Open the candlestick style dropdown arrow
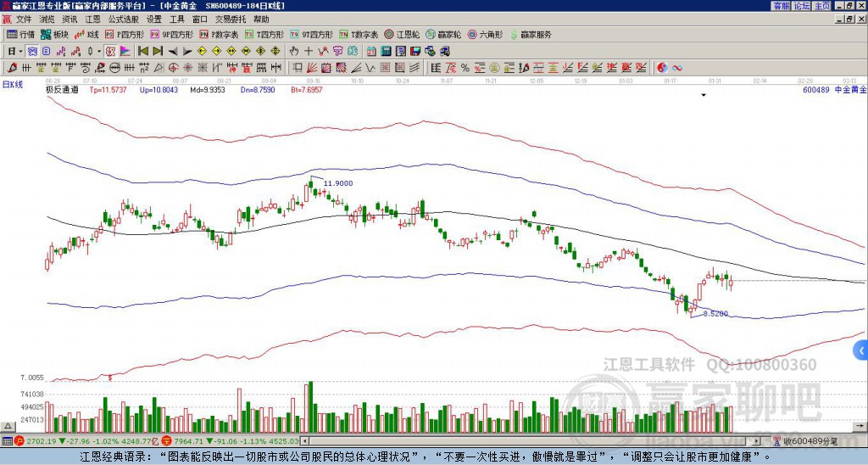Screen dimensions: 868x465 click(x=99, y=51)
